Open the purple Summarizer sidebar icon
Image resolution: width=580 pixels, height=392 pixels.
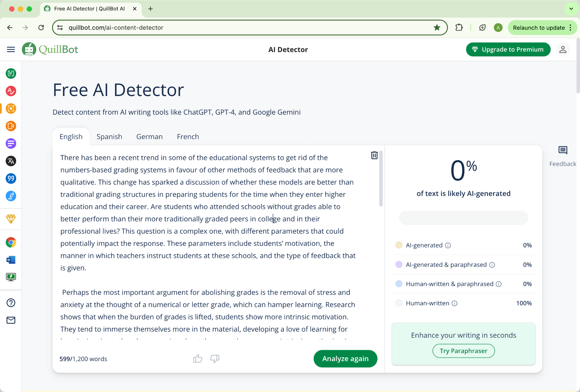pos(11,144)
